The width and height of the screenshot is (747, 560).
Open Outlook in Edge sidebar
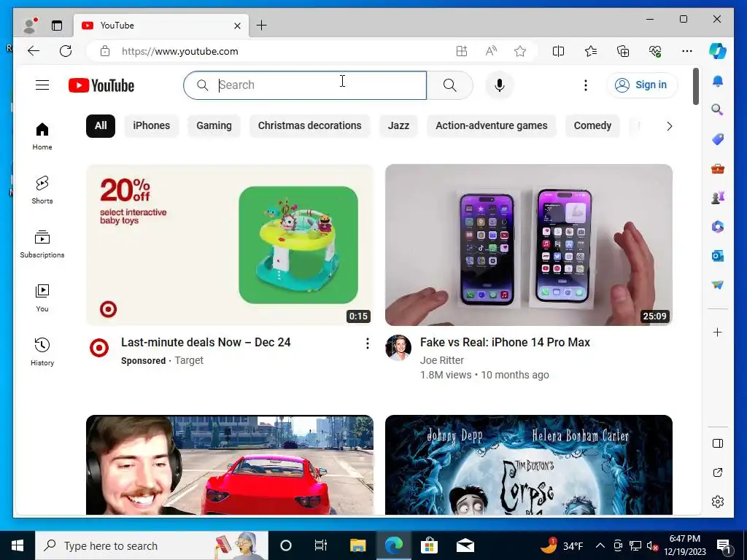[x=718, y=256]
